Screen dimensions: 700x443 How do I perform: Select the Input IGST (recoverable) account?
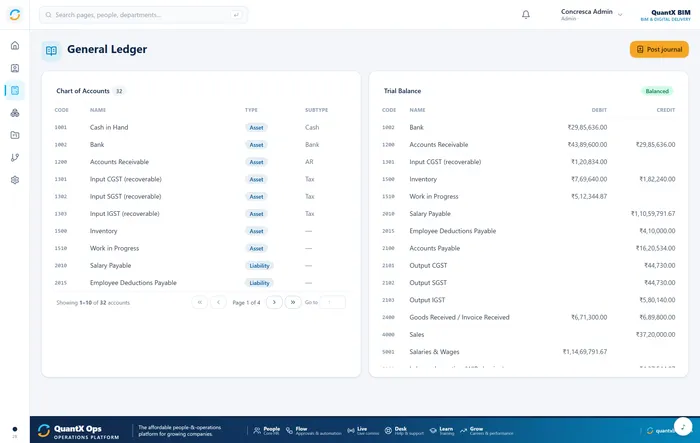coord(200,213)
